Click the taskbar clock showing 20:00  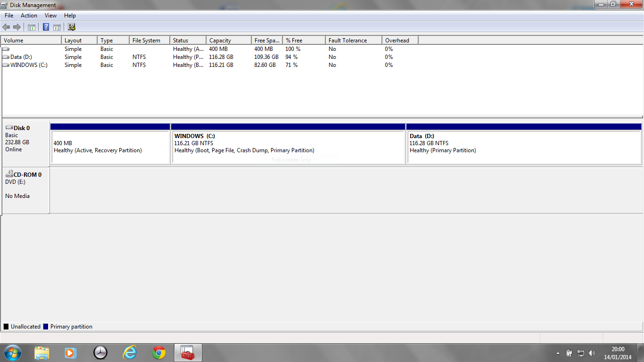click(x=618, y=353)
